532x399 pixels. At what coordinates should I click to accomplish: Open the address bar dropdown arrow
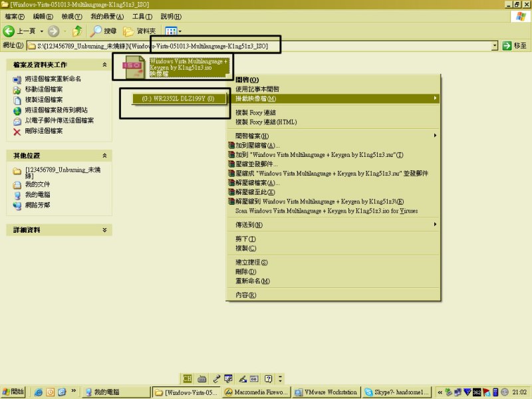pyautogui.click(x=495, y=45)
